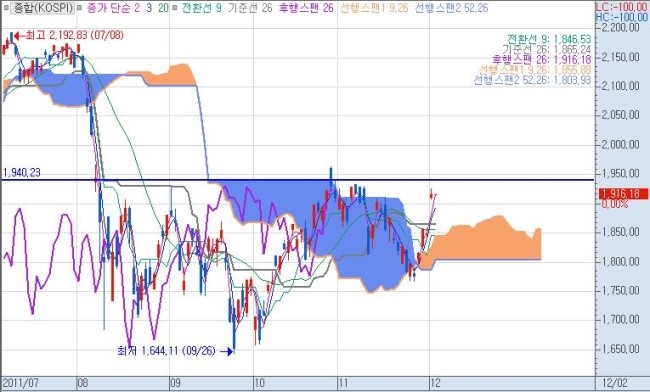Select the 종가 단순 moving average legend
The image size is (650, 392).
(x=126, y=8)
